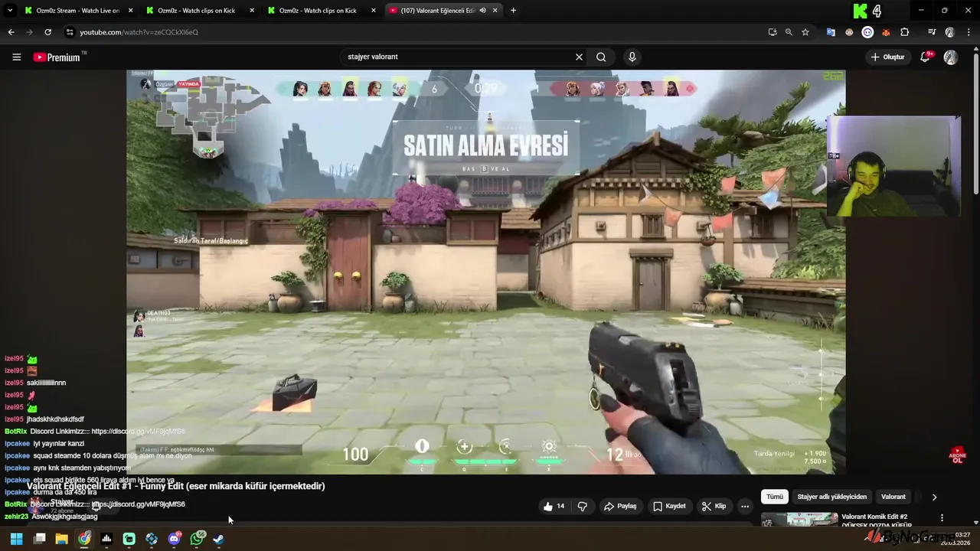This screenshot has height=551, width=980.
Task: Save the video with Kaydet
Action: 669,506
